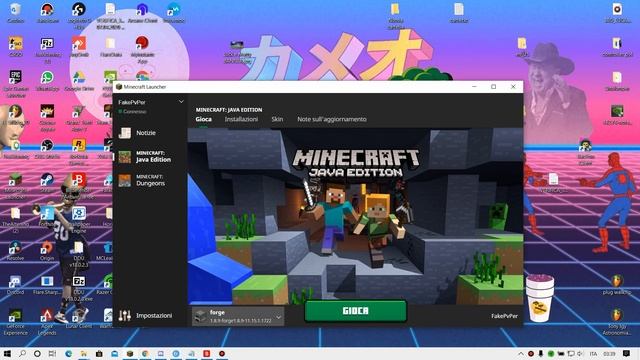Click the taskbar search magnifier icon
640x360 pixels.
[x=22, y=353]
